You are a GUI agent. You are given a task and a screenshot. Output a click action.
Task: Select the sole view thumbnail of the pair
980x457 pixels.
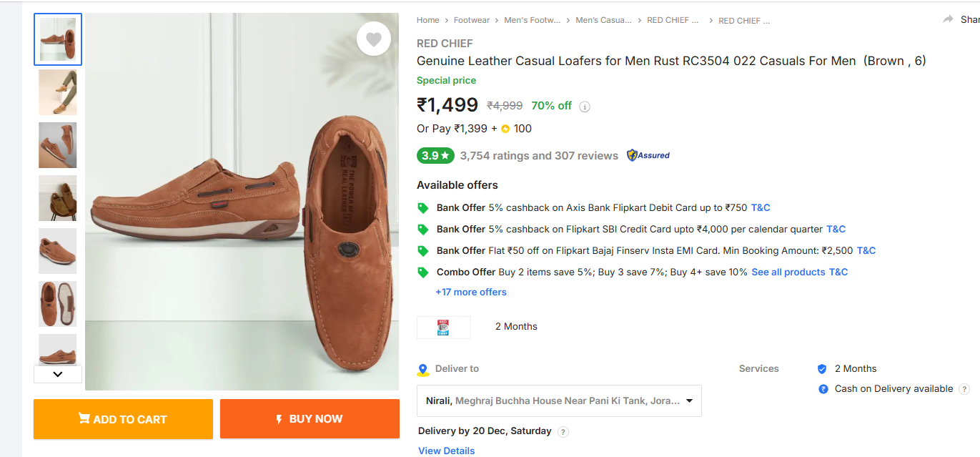[58, 304]
